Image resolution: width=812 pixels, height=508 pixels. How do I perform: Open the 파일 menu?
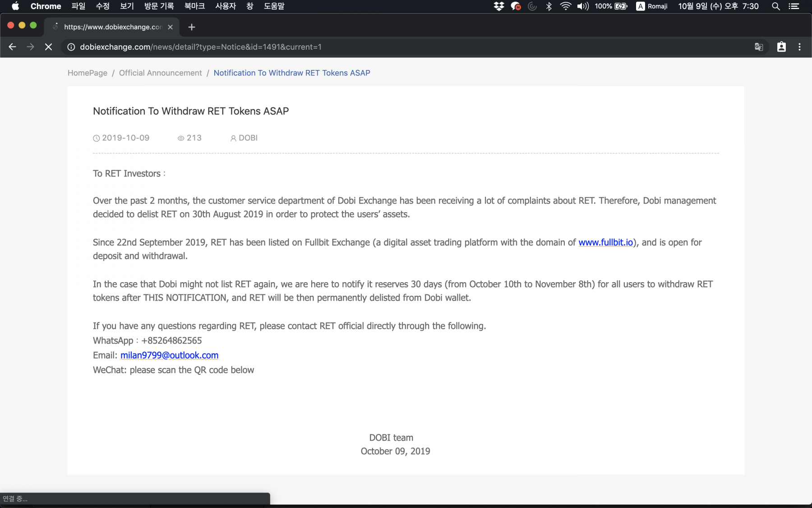pyautogui.click(x=78, y=6)
